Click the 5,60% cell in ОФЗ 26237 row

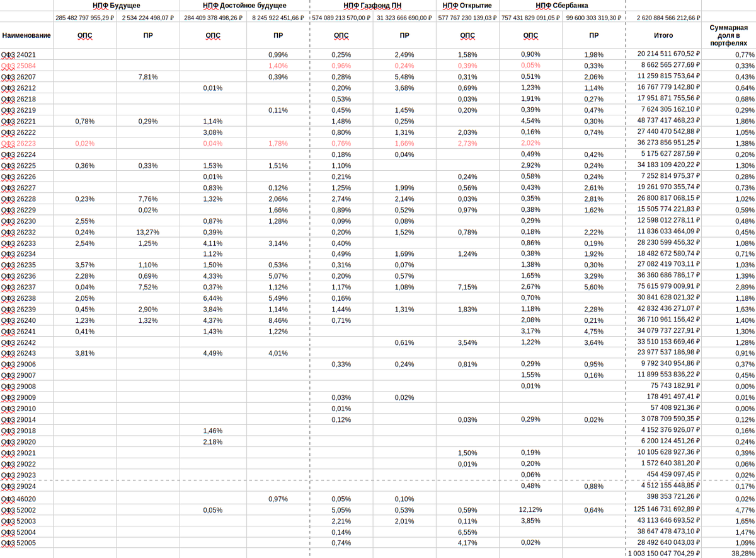coord(593,287)
